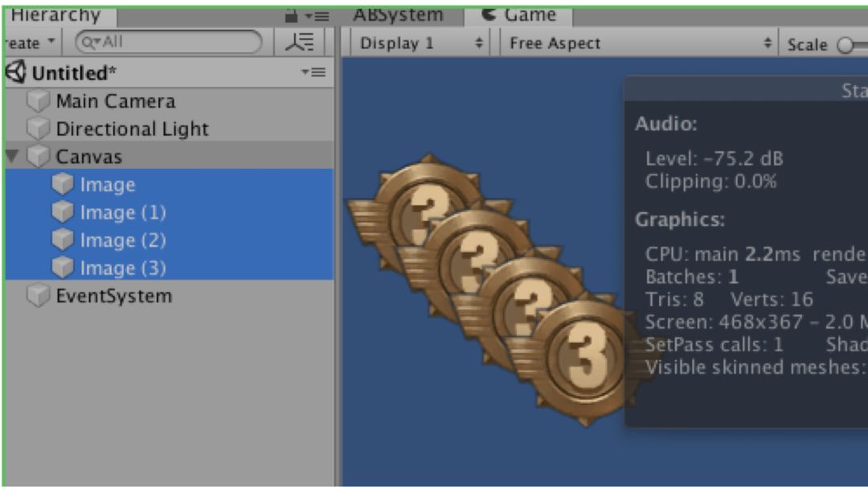Viewport: 868px width, 487px height.
Task: Open the Display 1 dropdown
Action: 420,43
